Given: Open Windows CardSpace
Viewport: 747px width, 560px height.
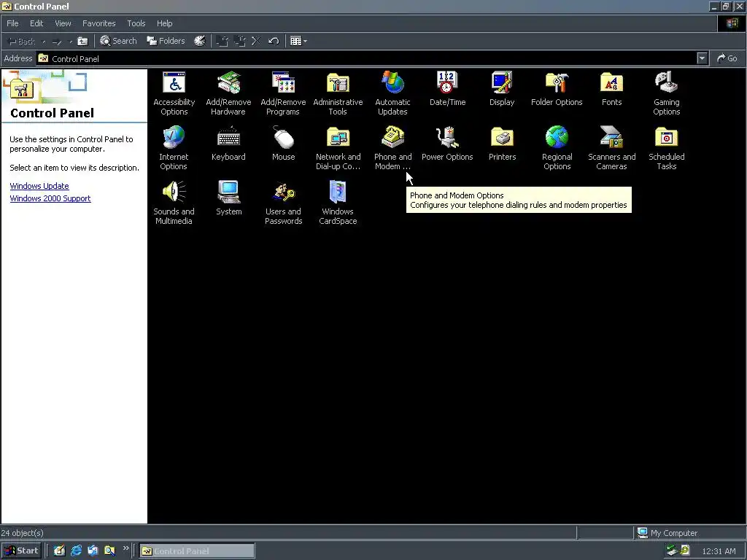Looking at the screenshot, I should coord(338,203).
